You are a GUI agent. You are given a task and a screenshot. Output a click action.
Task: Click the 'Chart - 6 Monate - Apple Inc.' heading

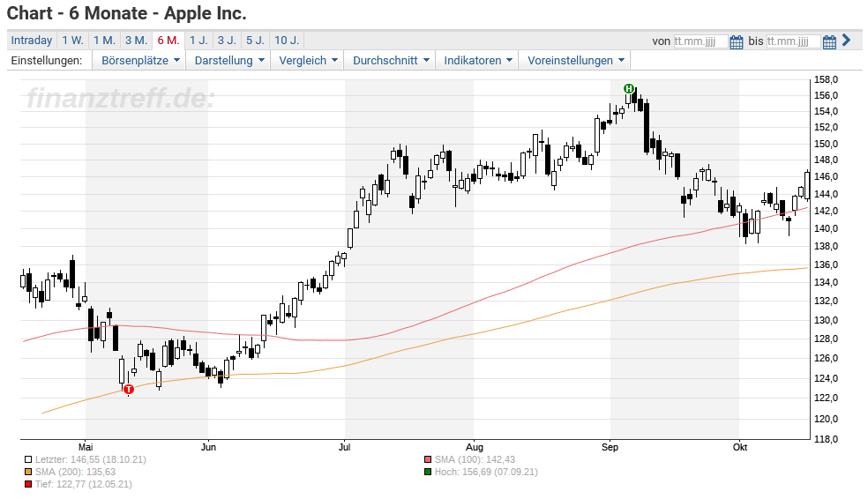point(127,12)
